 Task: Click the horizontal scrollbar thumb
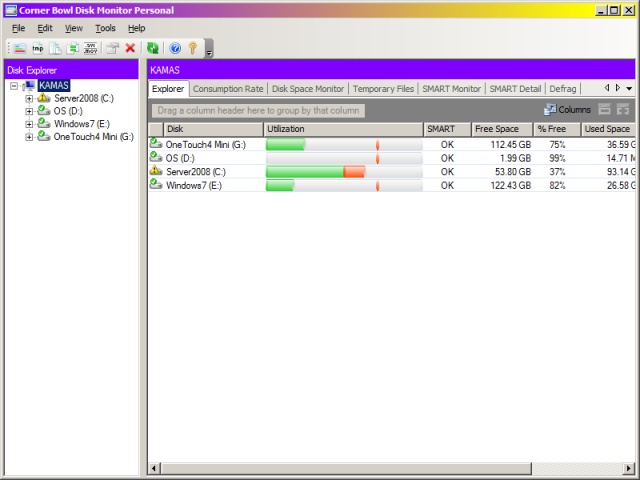[x=346, y=468]
